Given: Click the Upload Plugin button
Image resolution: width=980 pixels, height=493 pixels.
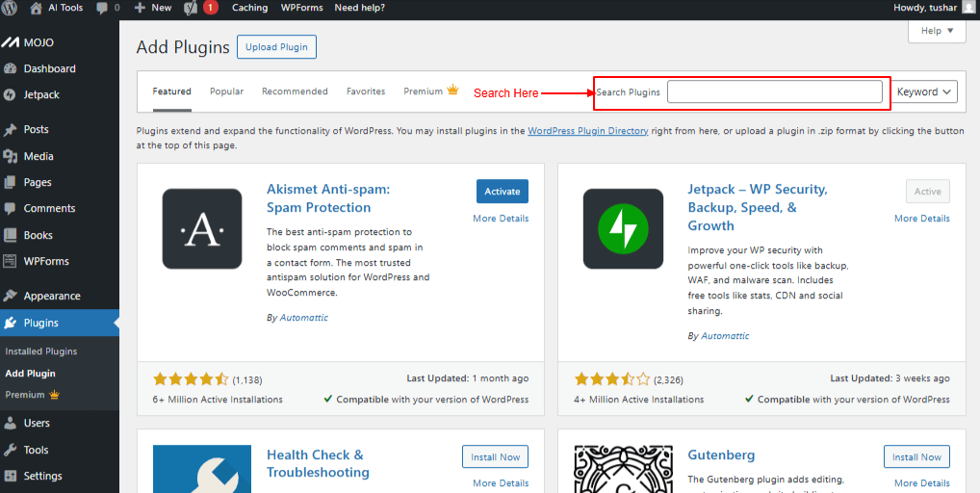Looking at the screenshot, I should [276, 47].
